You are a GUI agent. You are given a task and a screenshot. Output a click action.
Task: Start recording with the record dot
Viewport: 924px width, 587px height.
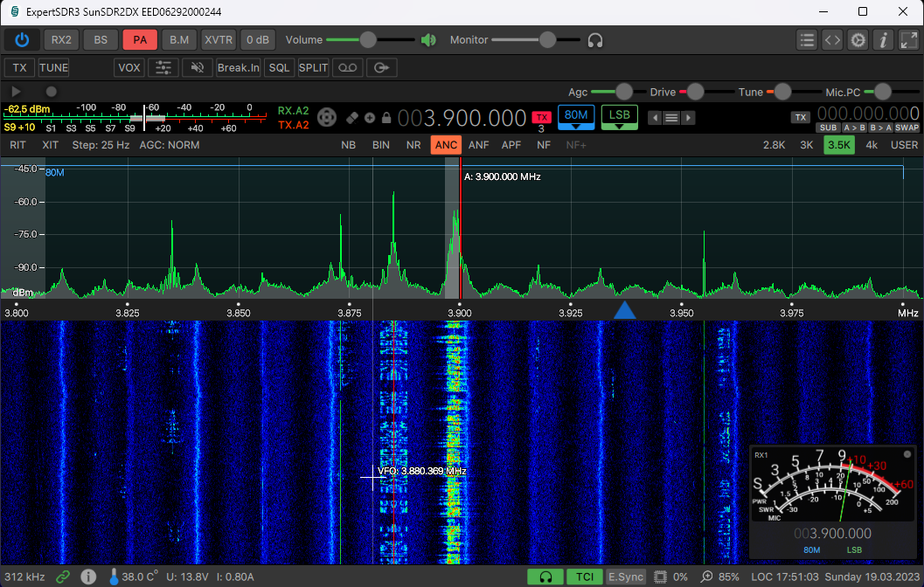coord(52,91)
